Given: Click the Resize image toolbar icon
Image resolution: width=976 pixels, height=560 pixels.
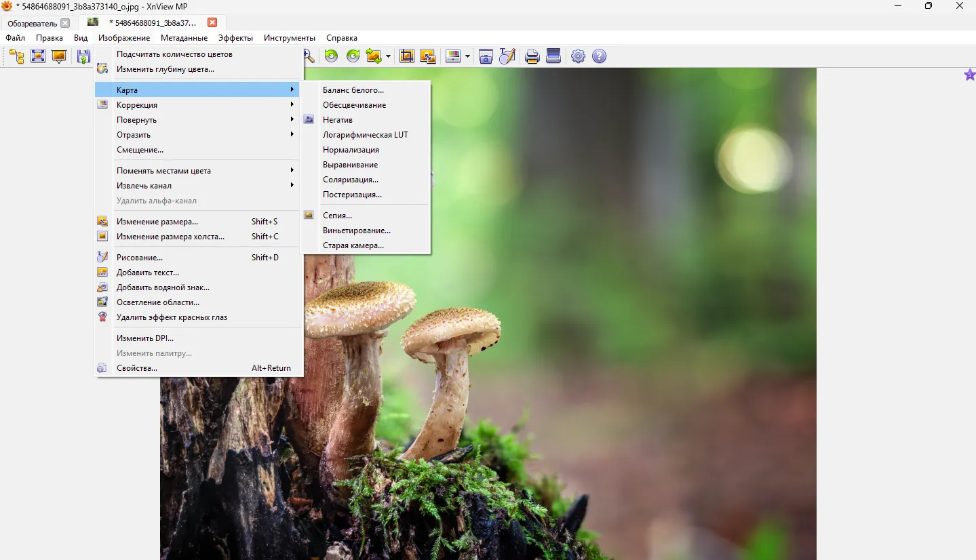Looking at the screenshot, I should point(428,56).
